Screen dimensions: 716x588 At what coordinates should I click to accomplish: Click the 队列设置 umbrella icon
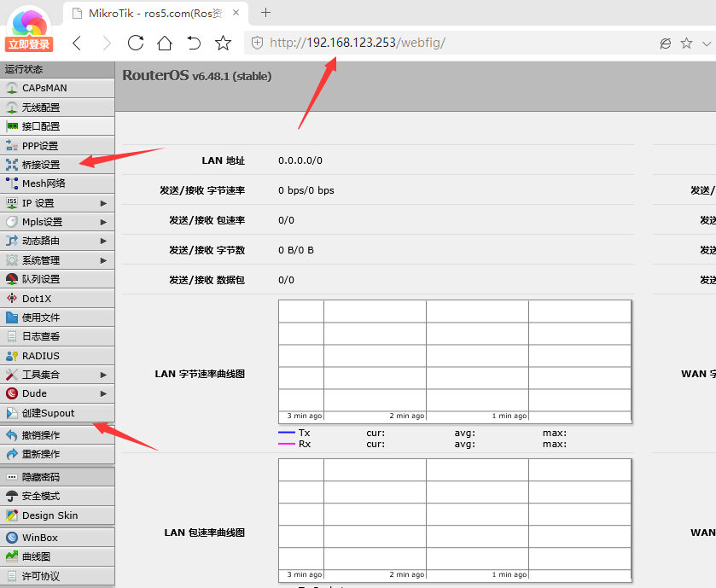click(12, 279)
